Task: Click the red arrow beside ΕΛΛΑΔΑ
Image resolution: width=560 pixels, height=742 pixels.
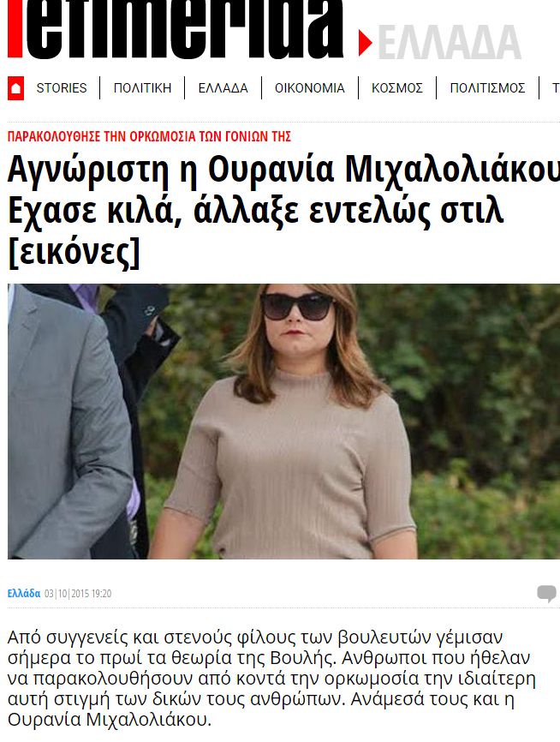Action: coord(365,43)
